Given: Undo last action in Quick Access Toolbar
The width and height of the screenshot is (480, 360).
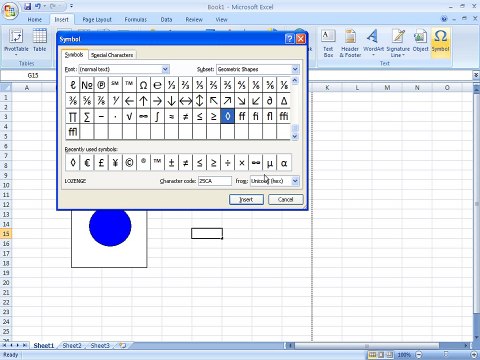Looking at the screenshot, I should click(38, 6).
